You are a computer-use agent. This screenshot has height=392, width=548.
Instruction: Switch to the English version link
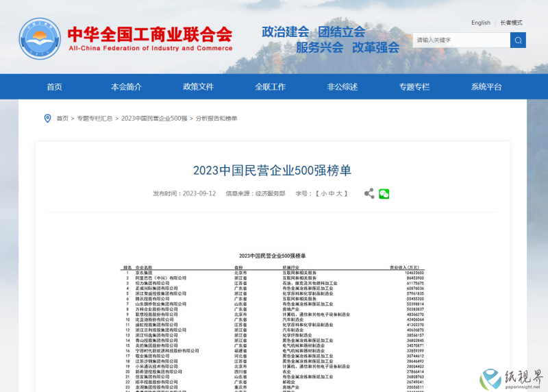[481, 23]
